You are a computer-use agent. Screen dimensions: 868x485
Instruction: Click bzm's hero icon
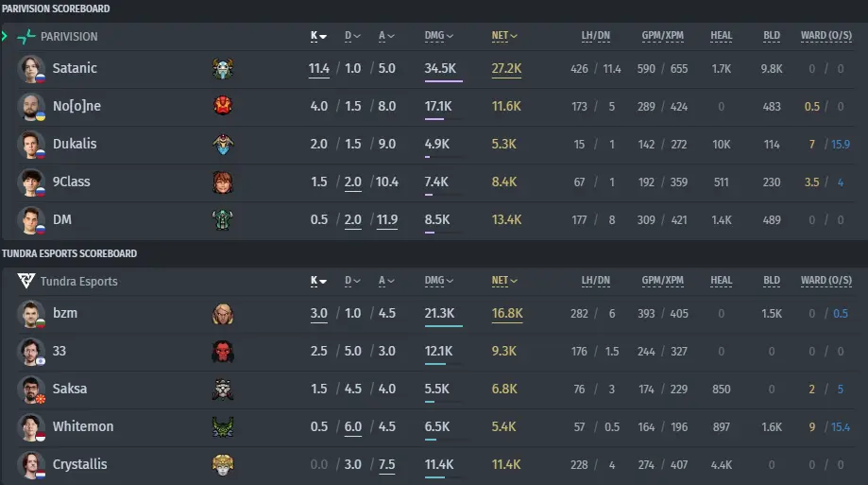tap(223, 314)
